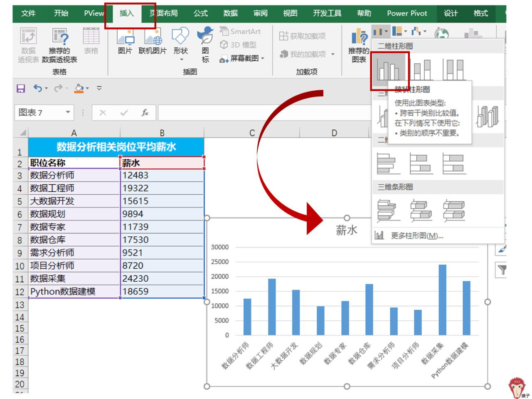532x399 pixels.
Task: Open the 屏幕截图 screenshot dropdown
Action: click(x=242, y=59)
